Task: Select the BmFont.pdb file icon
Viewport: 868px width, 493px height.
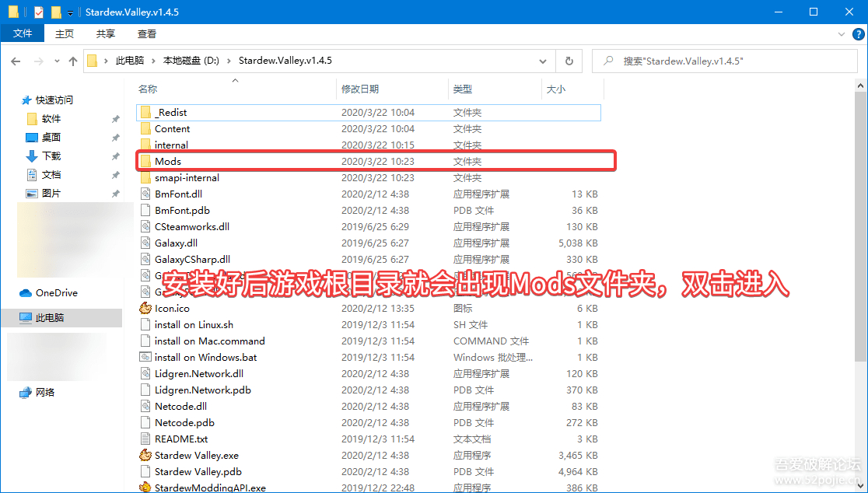Action: (145, 210)
